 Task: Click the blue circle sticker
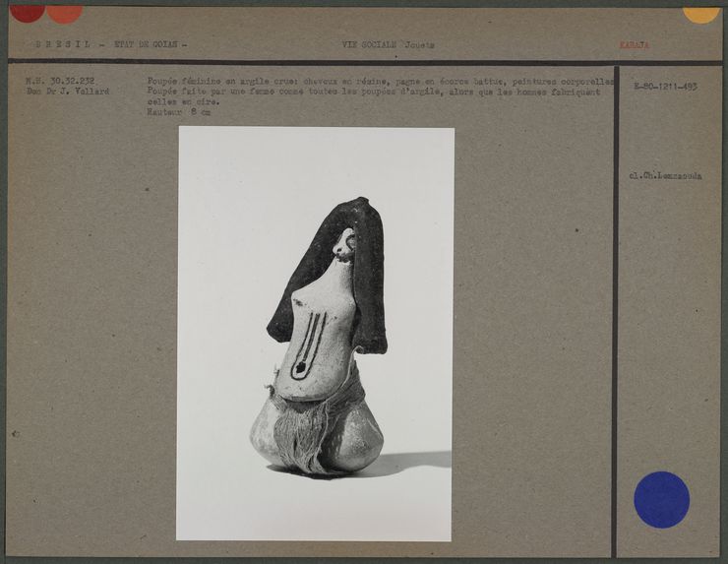pos(661,499)
